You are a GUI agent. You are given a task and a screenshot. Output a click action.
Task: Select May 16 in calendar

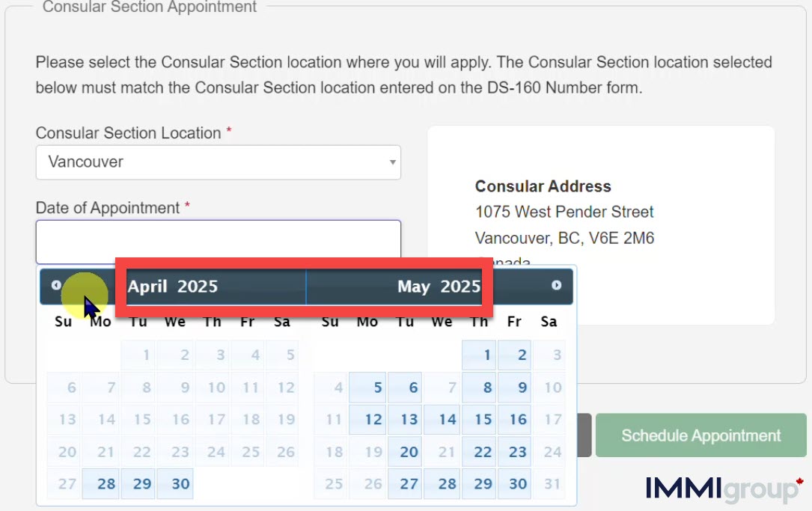click(x=515, y=420)
